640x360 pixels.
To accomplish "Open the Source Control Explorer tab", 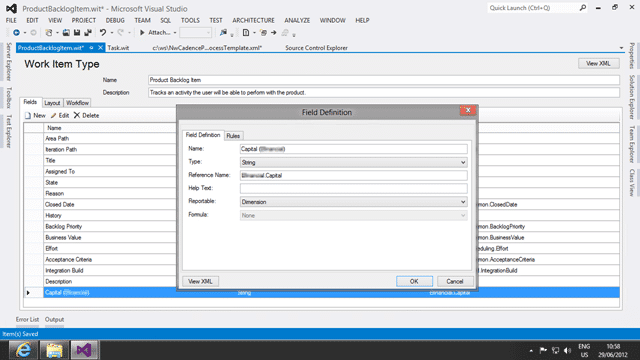I will (x=316, y=48).
